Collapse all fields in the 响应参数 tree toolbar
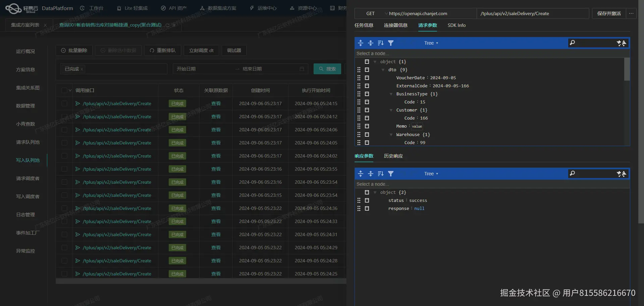 (x=371, y=174)
